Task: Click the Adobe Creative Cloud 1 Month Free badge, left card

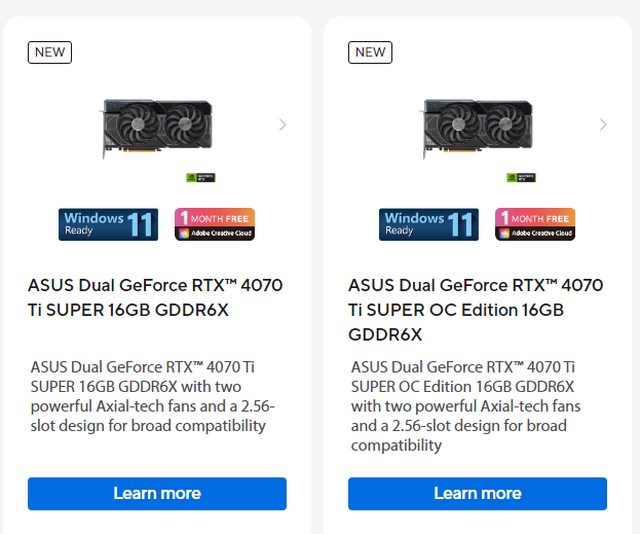Action: coord(215,224)
